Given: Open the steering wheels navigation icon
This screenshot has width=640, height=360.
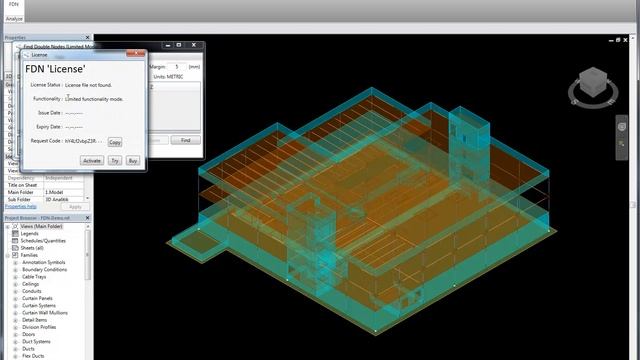Looking at the screenshot, I should pyautogui.click(x=621, y=127).
